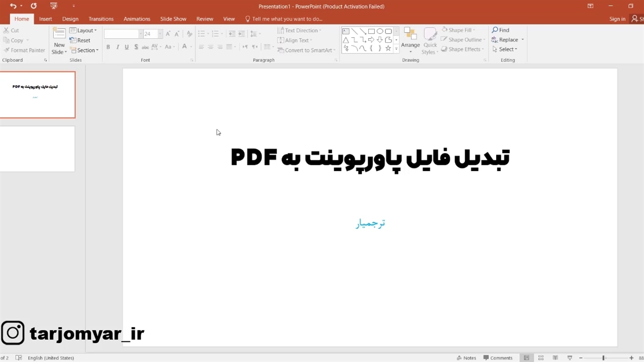Click the Undo arrow icon
Viewport: 644px width, 362px height.
13,6
